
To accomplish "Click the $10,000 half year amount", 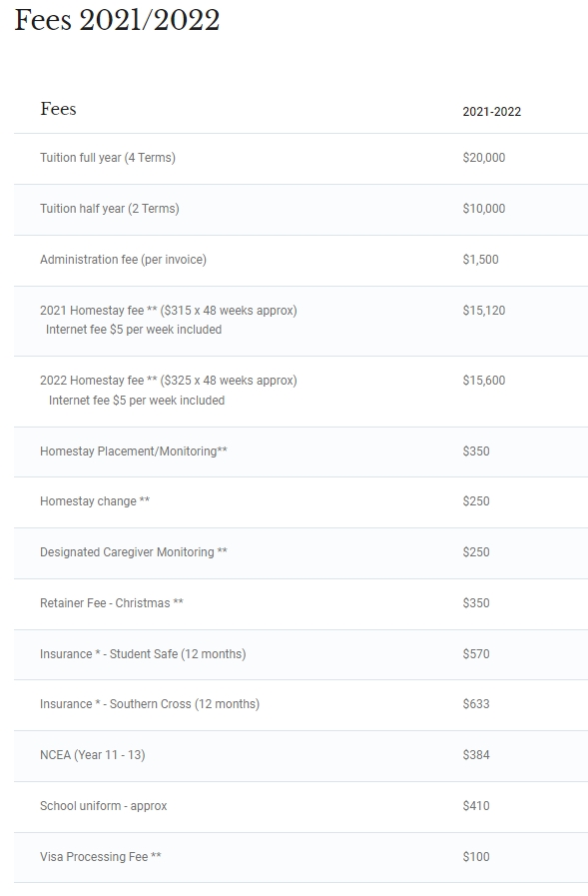I will point(483,209).
